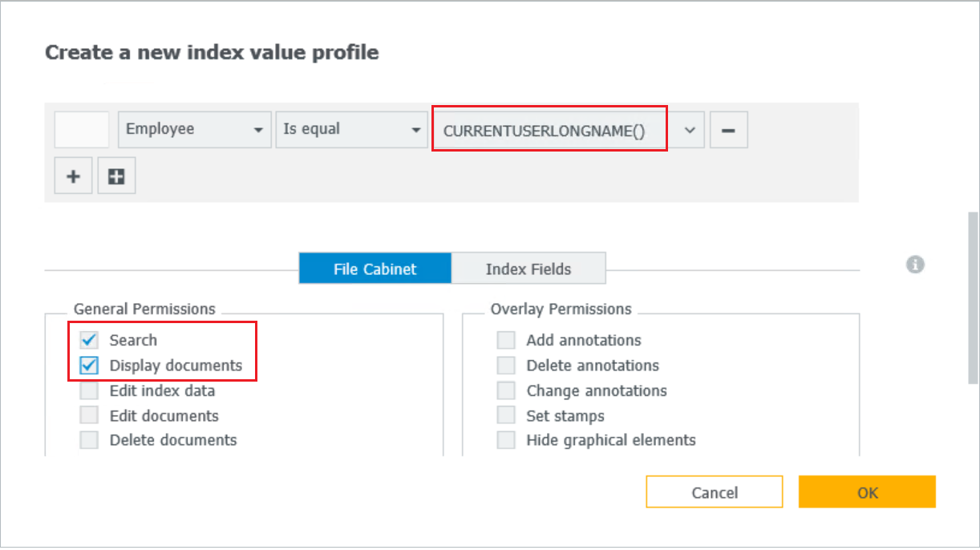Open the Employee field dropdown
The height and width of the screenshot is (550, 980).
click(193, 130)
